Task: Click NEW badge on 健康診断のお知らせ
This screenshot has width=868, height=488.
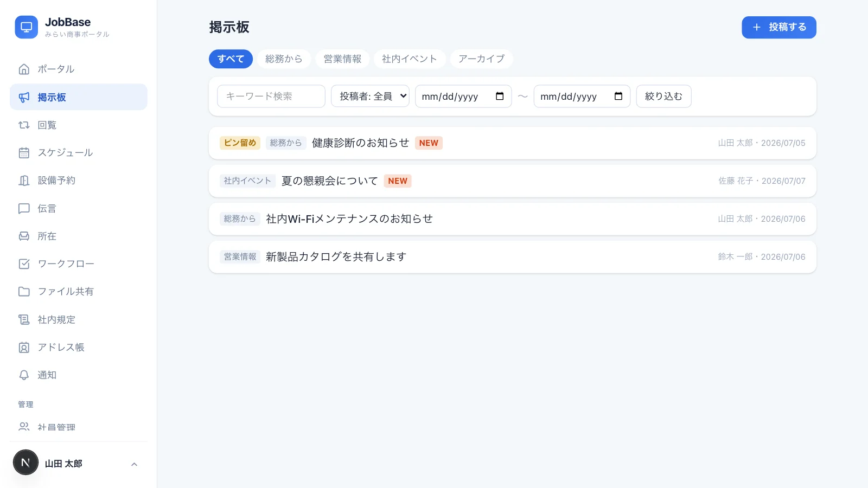Action: click(x=429, y=143)
